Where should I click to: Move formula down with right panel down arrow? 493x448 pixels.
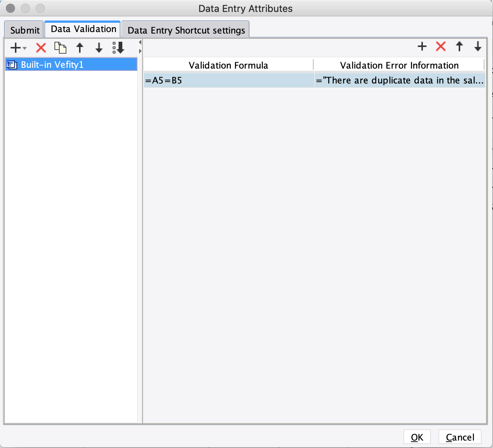pos(478,47)
